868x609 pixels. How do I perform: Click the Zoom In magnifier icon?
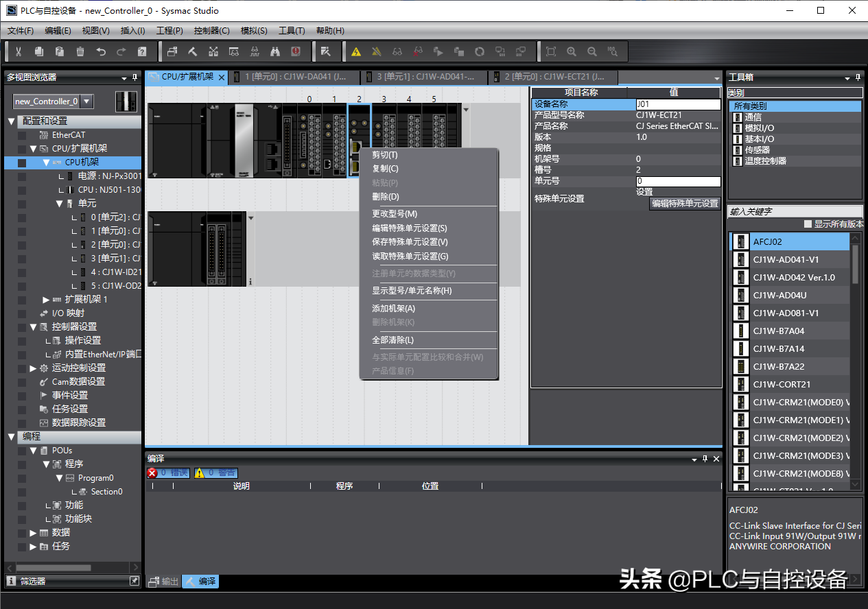[572, 51]
